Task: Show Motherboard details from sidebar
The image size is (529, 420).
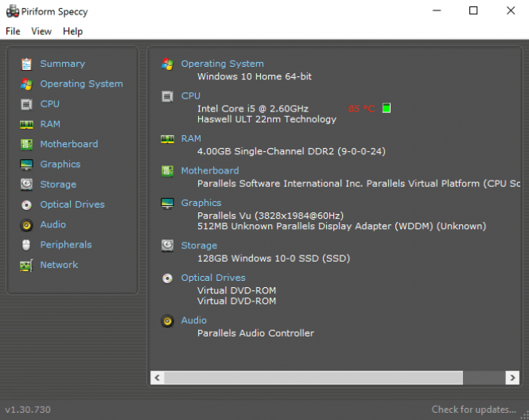Action: pyautogui.click(x=69, y=144)
